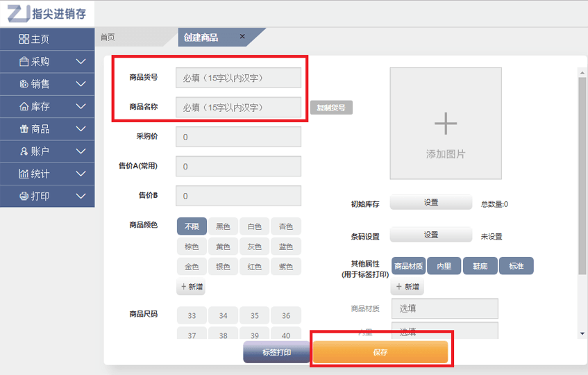Expand the 统计 menu chevron
Image resolution: width=588 pixels, height=375 pixels.
[x=81, y=174]
